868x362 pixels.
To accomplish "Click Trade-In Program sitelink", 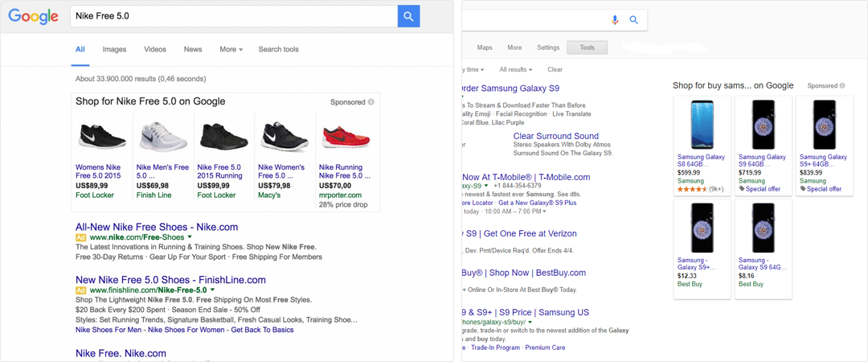I will [495, 348].
